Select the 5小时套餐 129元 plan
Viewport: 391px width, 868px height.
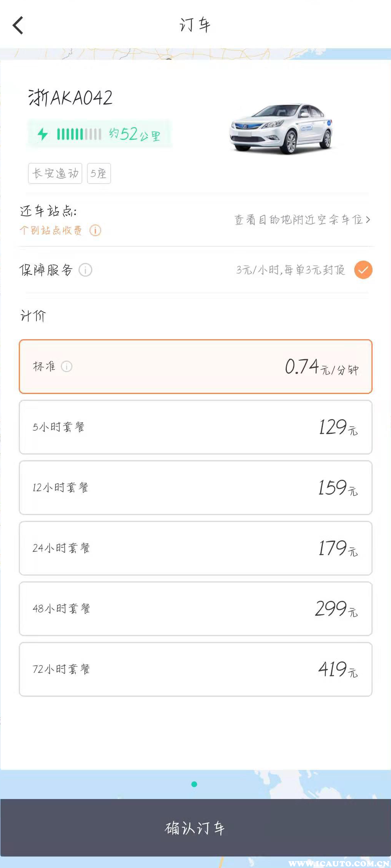click(195, 427)
